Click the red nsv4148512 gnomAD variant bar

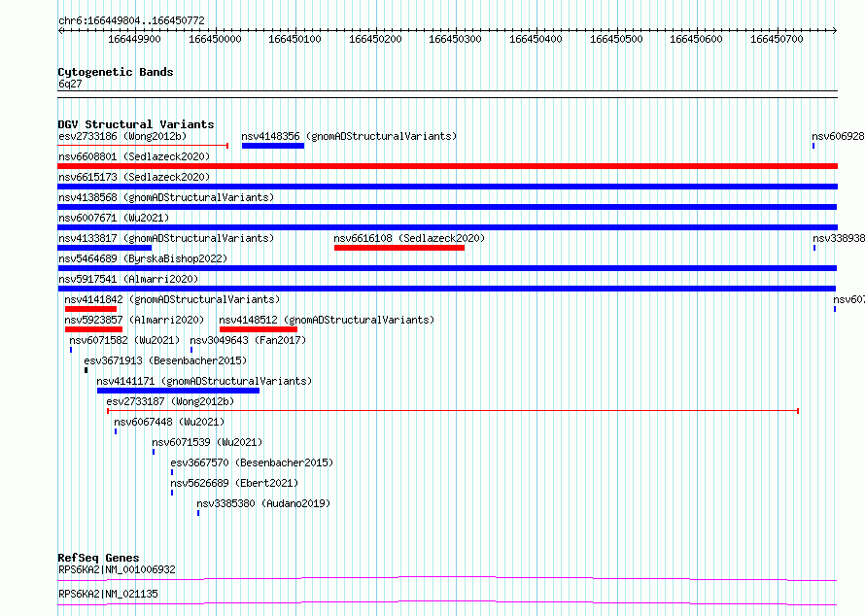[x=259, y=329]
